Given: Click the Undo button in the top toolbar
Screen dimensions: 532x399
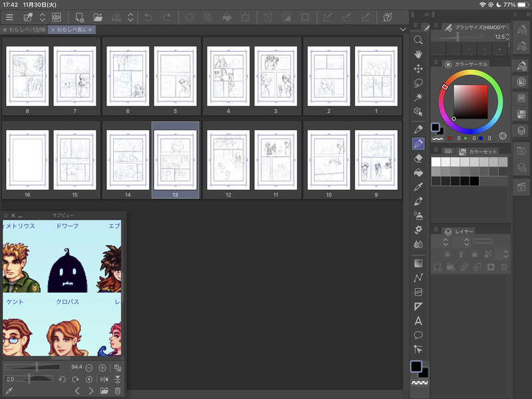Looking at the screenshot, I should point(148,17).
